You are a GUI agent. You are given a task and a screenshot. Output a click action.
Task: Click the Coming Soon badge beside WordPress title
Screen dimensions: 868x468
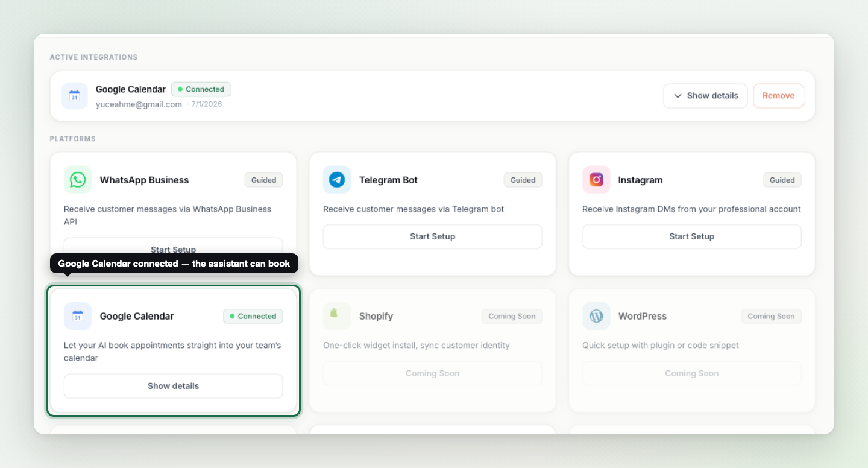(771, 316)
